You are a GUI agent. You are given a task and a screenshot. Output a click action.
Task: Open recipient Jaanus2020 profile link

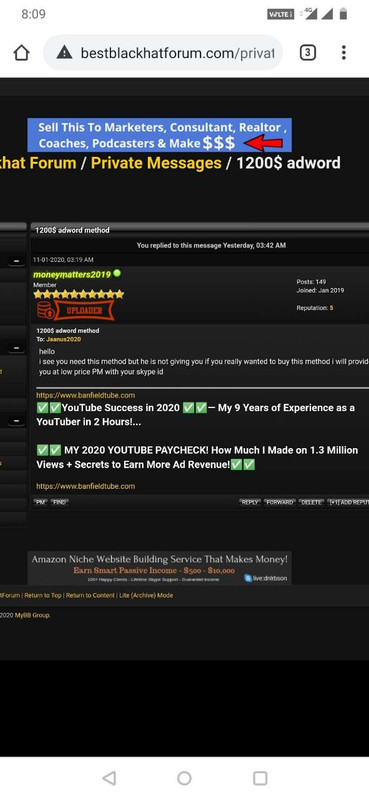point(63,339)
